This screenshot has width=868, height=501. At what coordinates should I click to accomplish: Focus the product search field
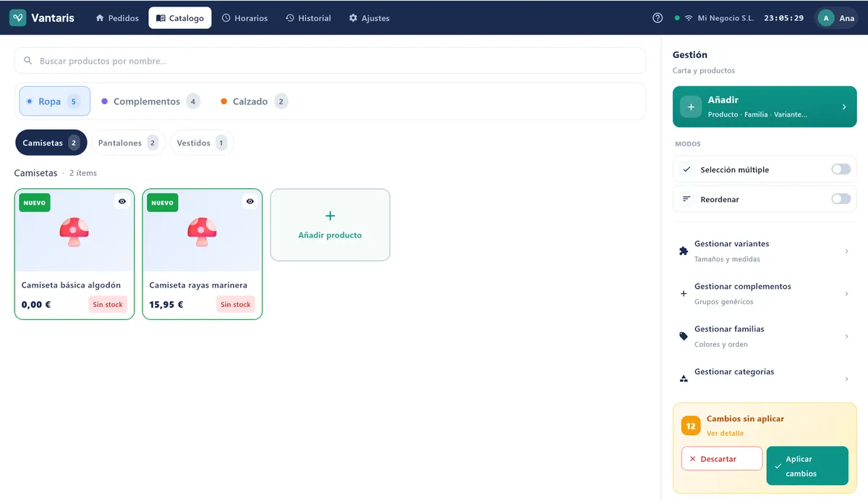coord(330,61)
